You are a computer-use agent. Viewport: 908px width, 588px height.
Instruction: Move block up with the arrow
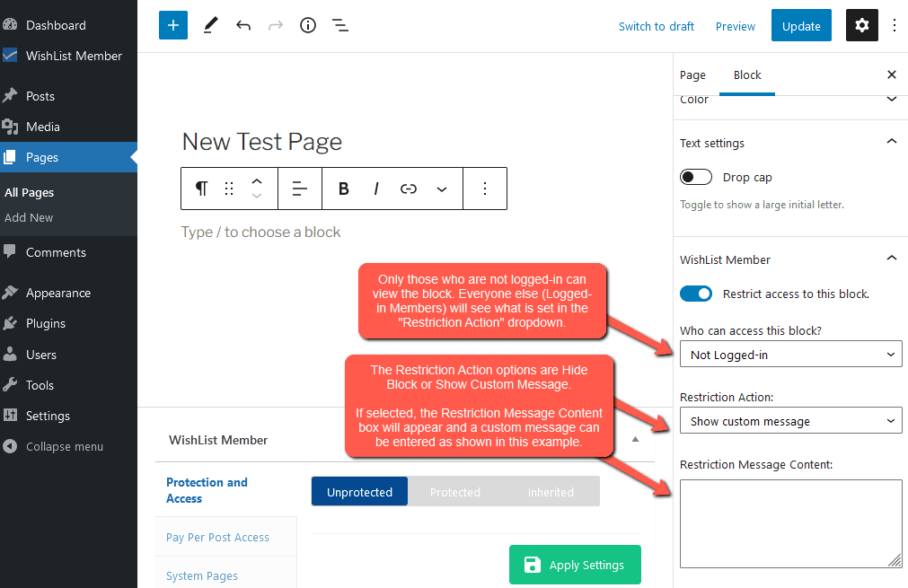point(257,181)
